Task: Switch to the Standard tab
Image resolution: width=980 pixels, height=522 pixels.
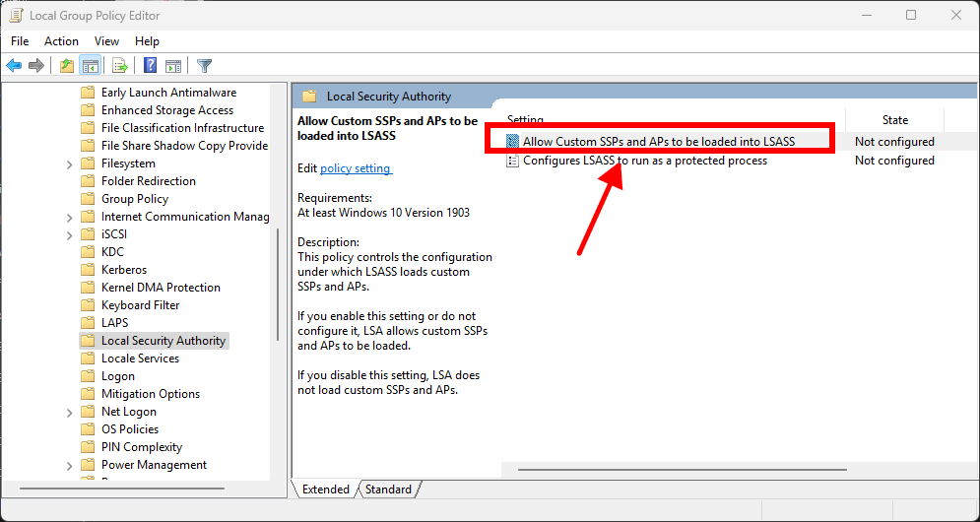Action: click(x=388, y=489)
